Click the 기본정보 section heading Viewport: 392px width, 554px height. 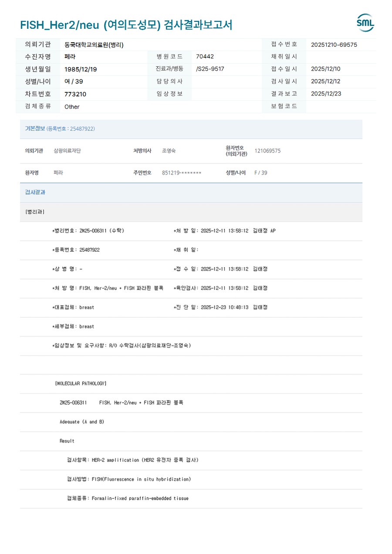tap(60, 129)
